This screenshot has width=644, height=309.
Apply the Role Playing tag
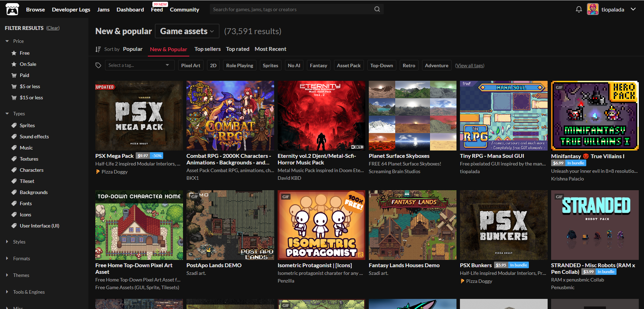click(x=240, y=65)
